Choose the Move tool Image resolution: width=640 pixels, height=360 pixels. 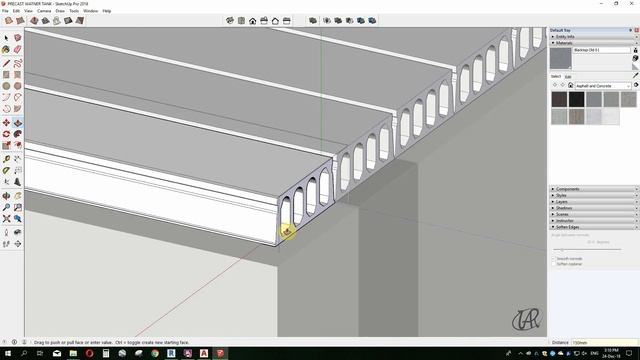(6, 122)
